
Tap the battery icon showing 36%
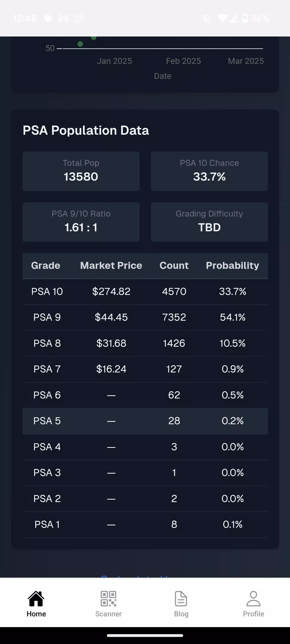[245, 18]
